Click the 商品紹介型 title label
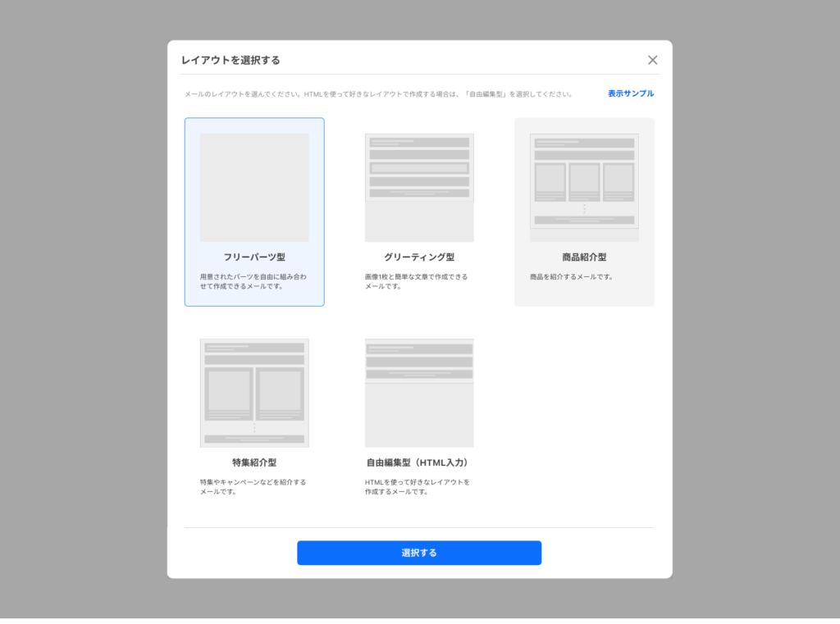This screenshot has height=624, width=840. click(x=584, y=257)
